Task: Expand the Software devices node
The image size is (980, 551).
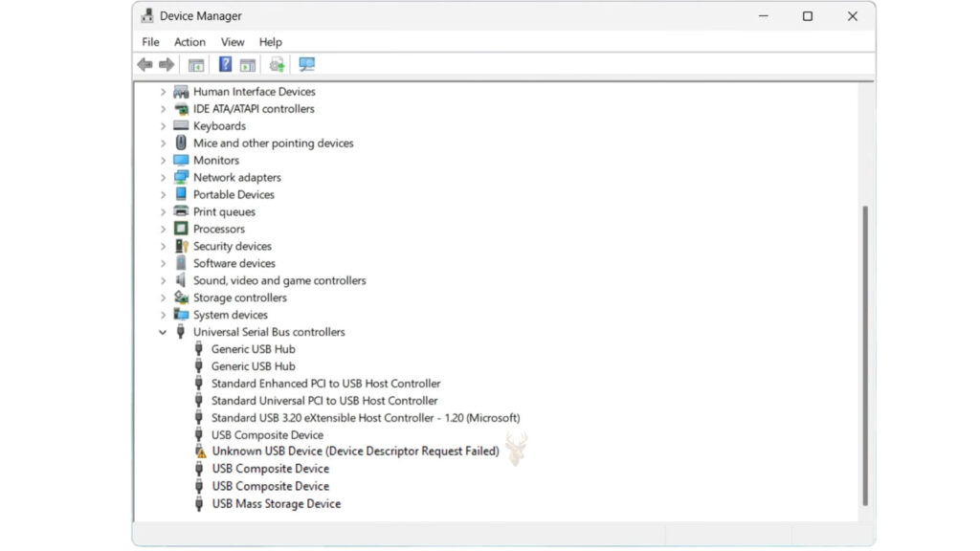Action: tap(163, 264)
